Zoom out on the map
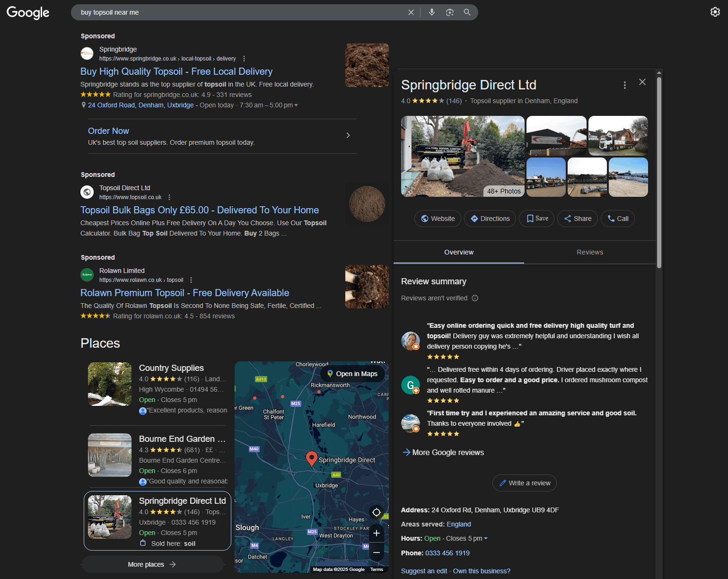Screen dimensions: 728x579 point(377,552)
